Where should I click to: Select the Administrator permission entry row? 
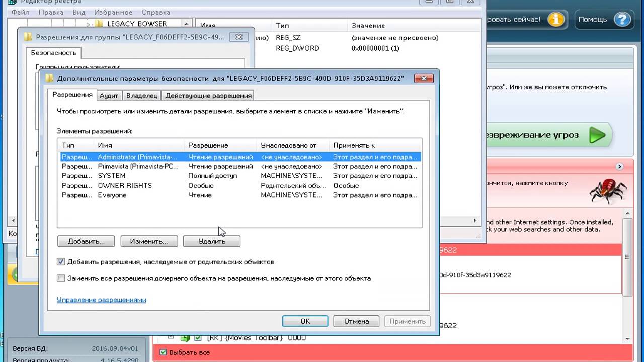[x=239, y=157]
